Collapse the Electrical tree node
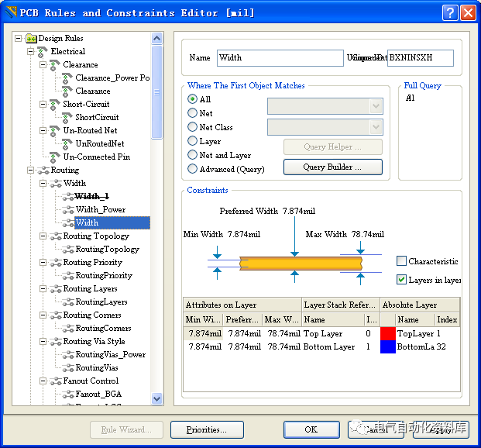The height and width of the screenshot is (448, 481). pos(31,52)
